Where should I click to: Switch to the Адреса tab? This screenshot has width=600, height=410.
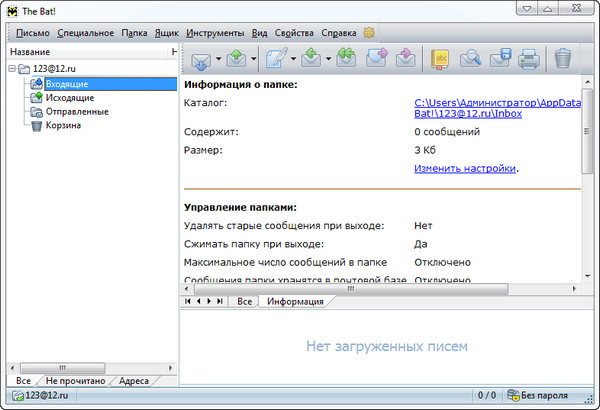133,381
